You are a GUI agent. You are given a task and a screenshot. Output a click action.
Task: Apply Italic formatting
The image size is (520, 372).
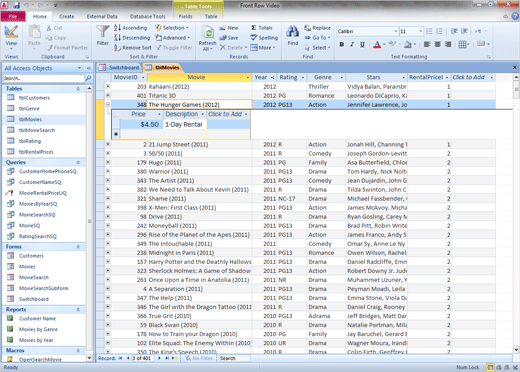click(352, 44)
